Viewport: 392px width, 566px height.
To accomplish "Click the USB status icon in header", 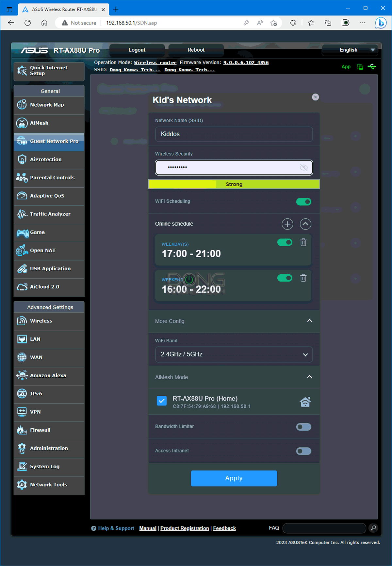I will tap(372, 67).
